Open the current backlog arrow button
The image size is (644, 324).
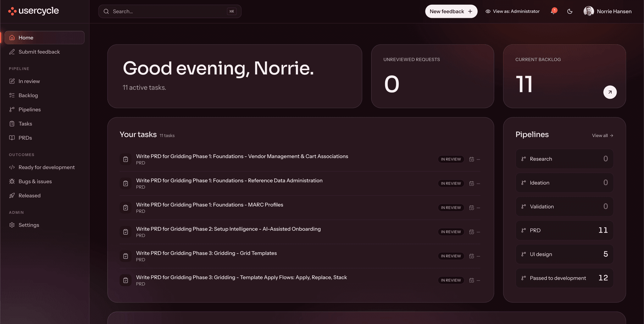610,92
